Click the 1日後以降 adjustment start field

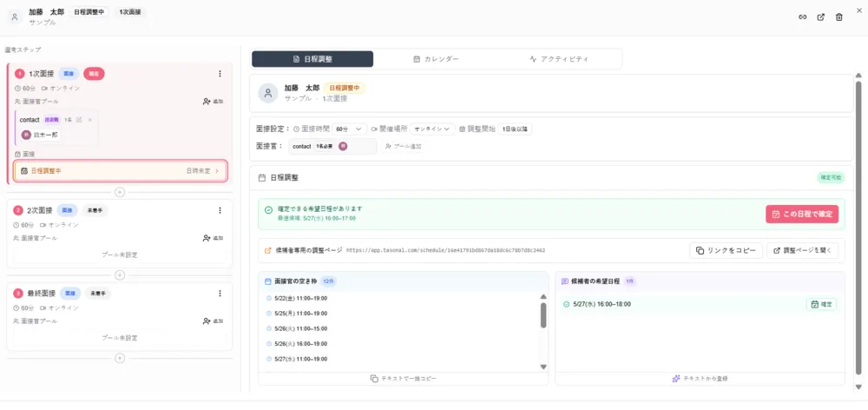tap(515, 129)
